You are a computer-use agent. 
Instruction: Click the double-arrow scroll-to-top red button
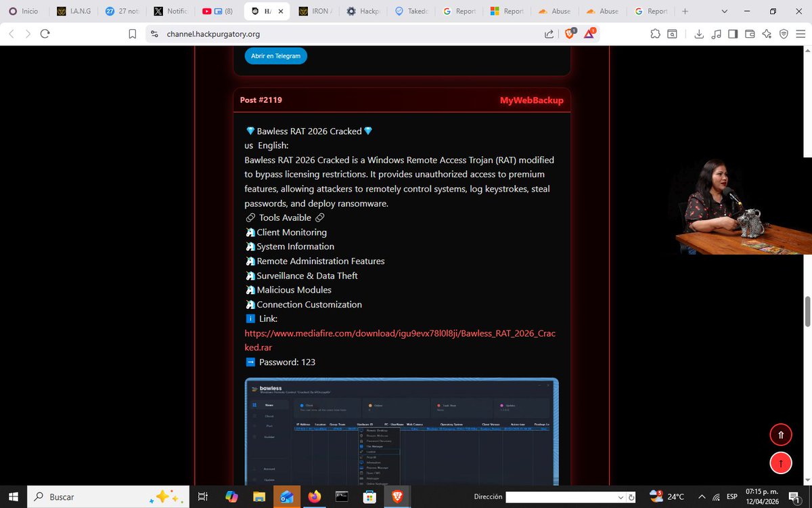coord(780,435)
